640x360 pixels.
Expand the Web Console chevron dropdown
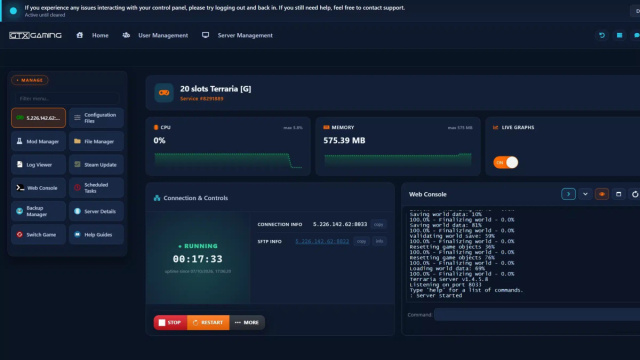(585, 194)
